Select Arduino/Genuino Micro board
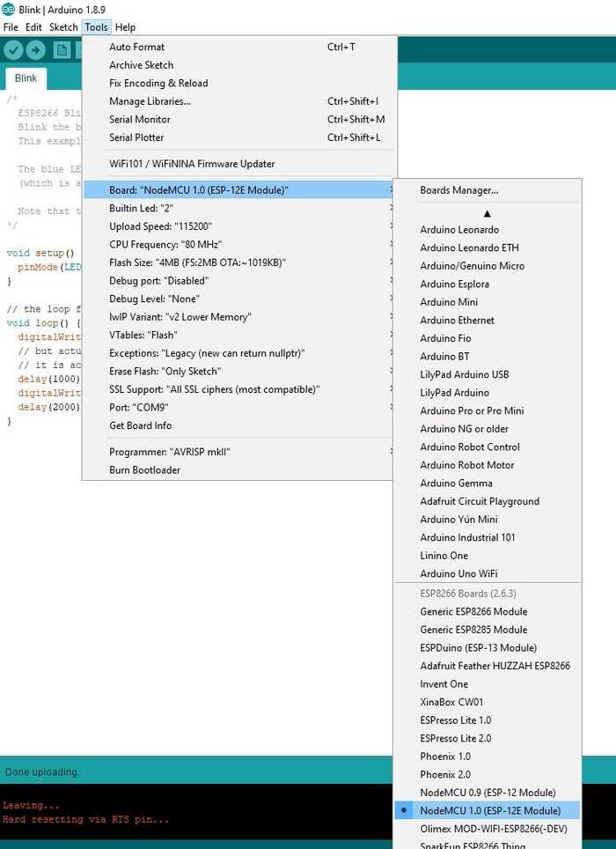 point(488,266)
